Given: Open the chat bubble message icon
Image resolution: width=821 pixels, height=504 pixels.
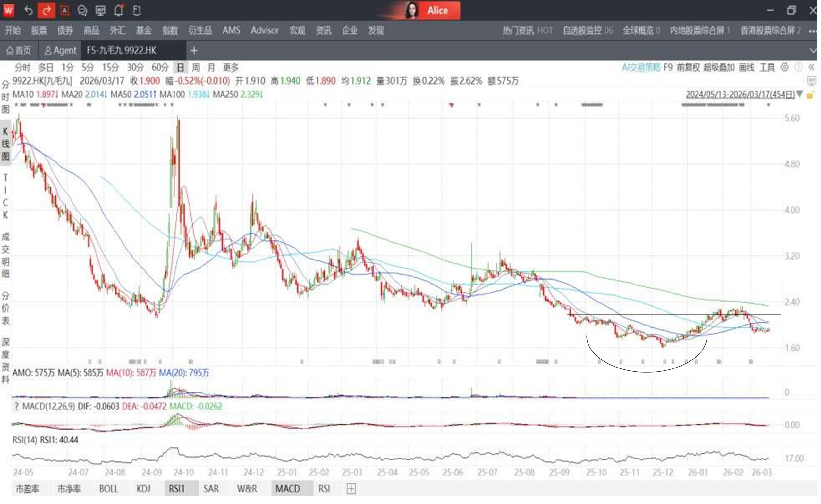Looking at the screenshot, I should point(82,11).
